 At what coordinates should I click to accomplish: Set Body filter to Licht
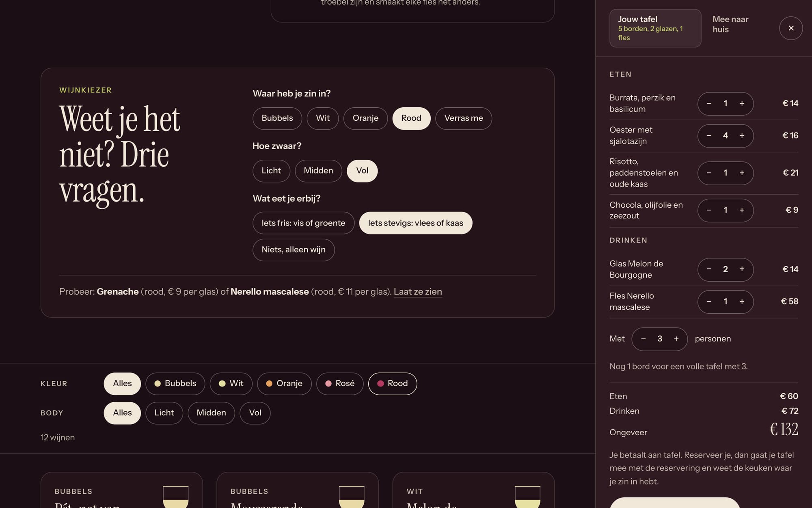point(164,413)
